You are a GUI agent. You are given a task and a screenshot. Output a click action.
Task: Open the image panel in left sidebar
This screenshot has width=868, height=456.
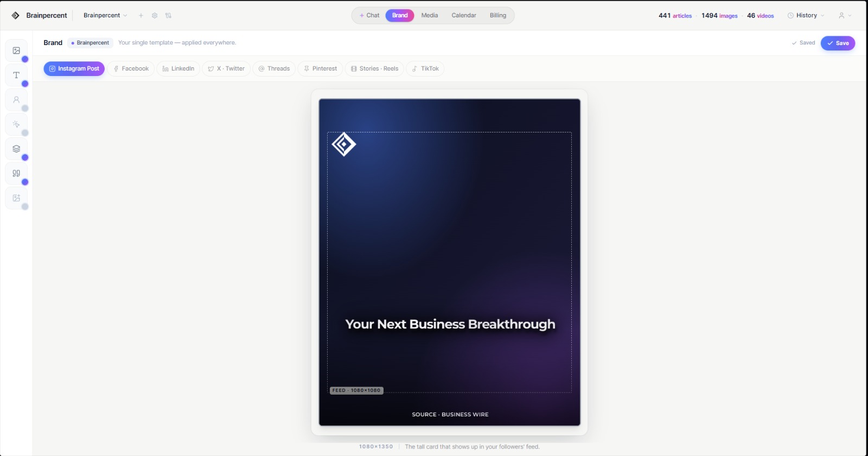[x=16, y=50]
